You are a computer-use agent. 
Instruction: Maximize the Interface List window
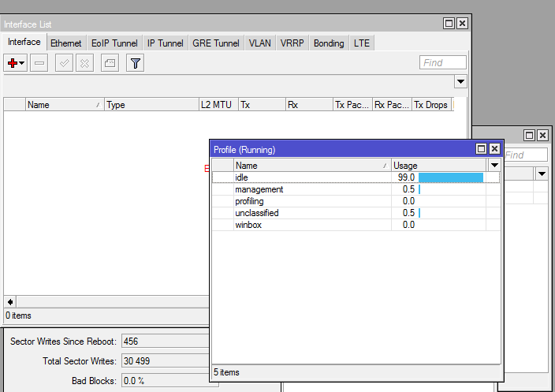pos(449,24)
